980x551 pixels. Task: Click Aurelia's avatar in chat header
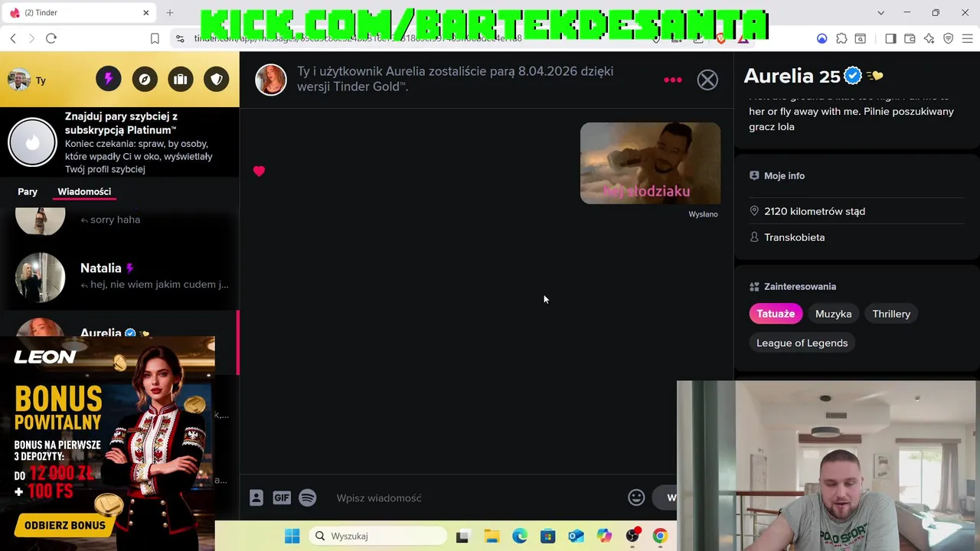point(271,80)
